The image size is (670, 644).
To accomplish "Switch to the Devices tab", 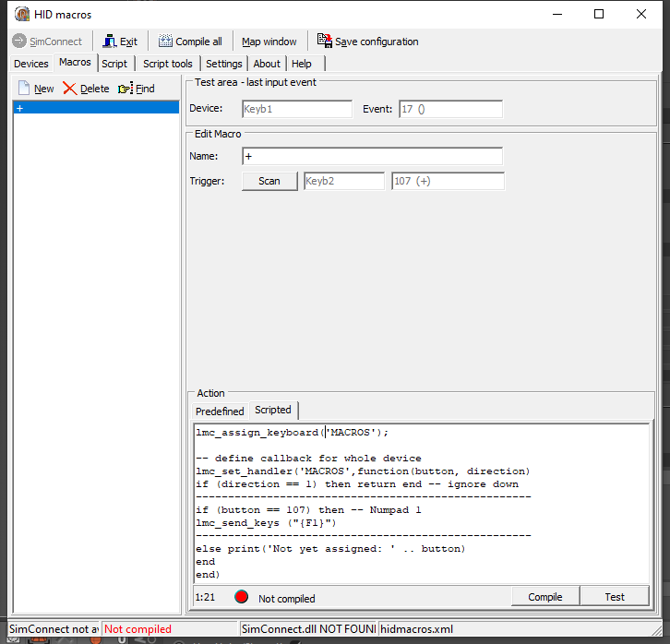I will click(30, 64).
